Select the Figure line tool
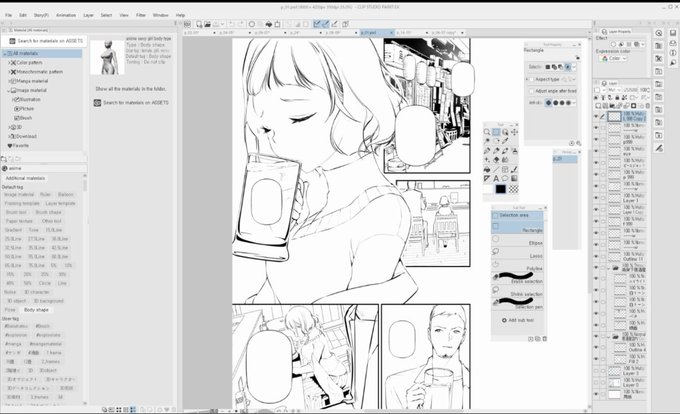The image size is (680, 414). click(x=496, y=170)
